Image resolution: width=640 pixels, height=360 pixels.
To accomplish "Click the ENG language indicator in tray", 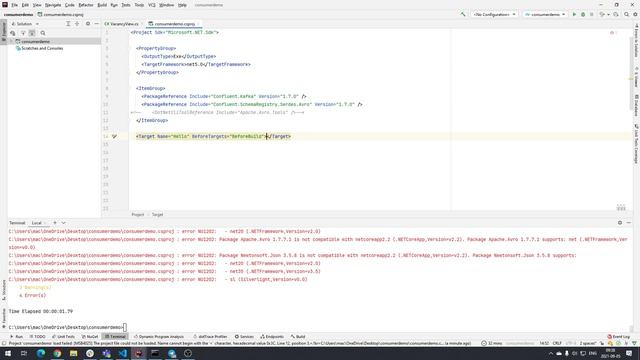I will (x=592, y=353).
